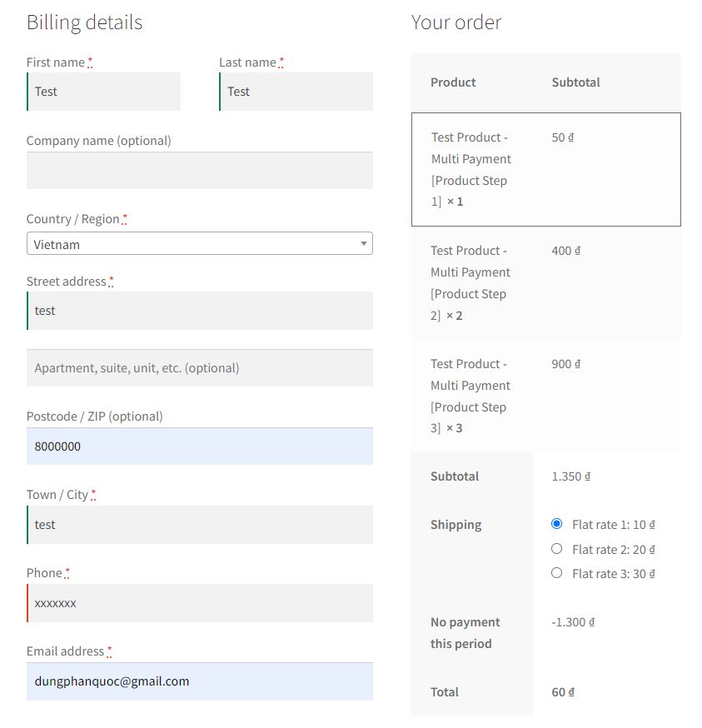Click the dropdown arrow beside Vietnam
The image size is (702, 728).
(x=364, y=244)
